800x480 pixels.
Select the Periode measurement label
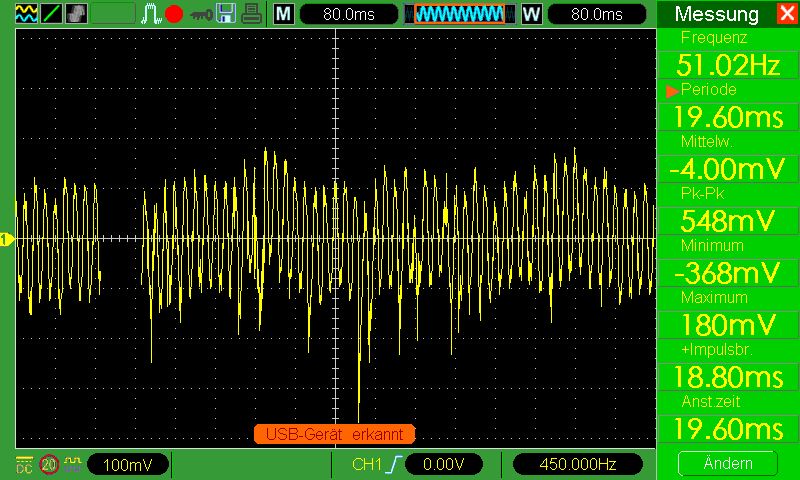708,90
